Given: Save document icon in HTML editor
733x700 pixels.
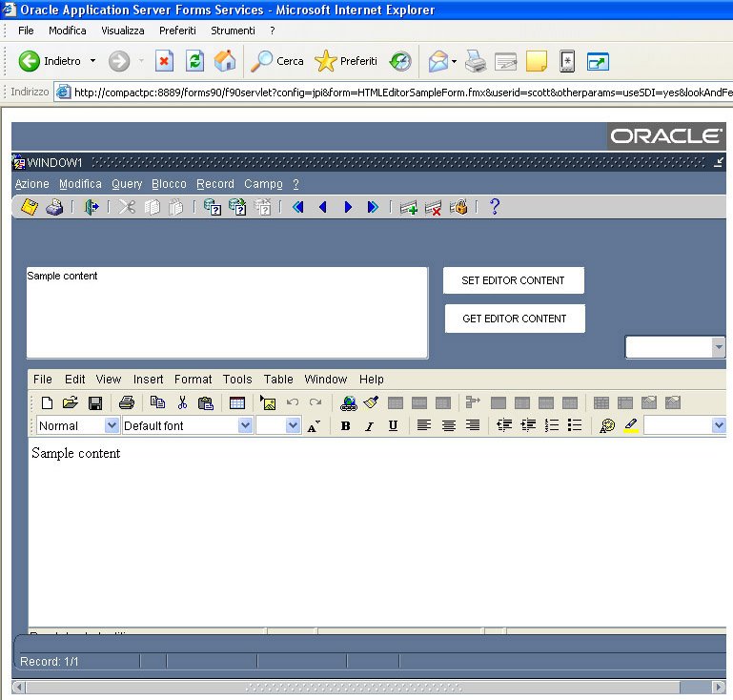Looking at the screenshot, I should (95, 403).
